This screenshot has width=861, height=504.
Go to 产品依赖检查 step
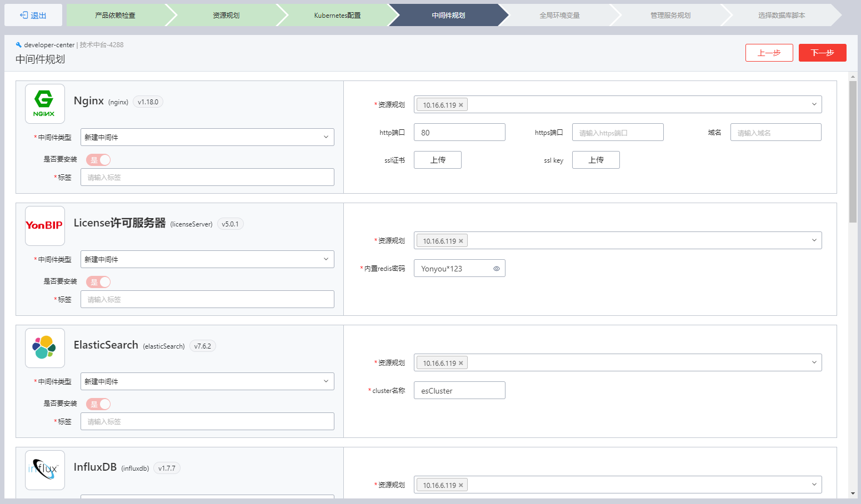tap(116, 15)
